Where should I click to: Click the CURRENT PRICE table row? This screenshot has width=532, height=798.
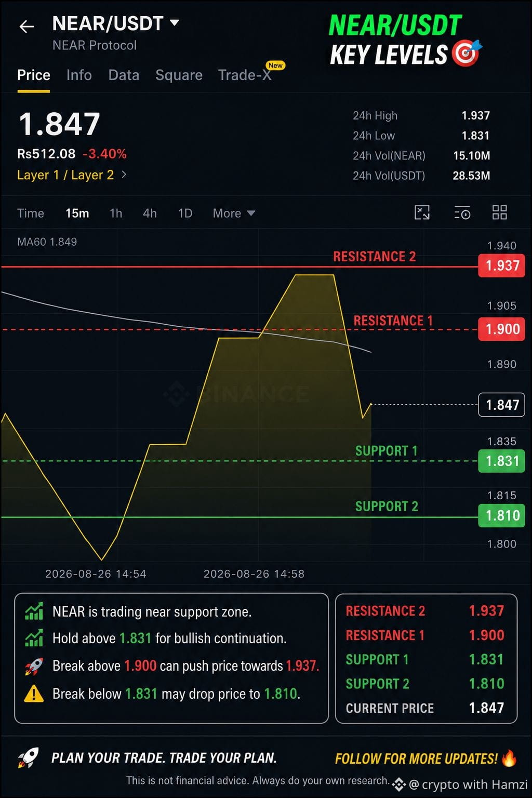425,709
